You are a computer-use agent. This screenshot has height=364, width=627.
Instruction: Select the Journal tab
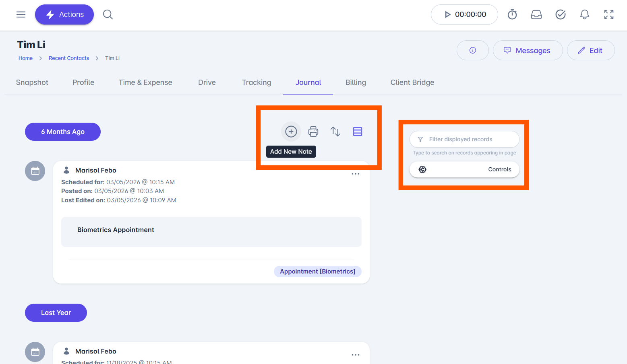[308, 82]
